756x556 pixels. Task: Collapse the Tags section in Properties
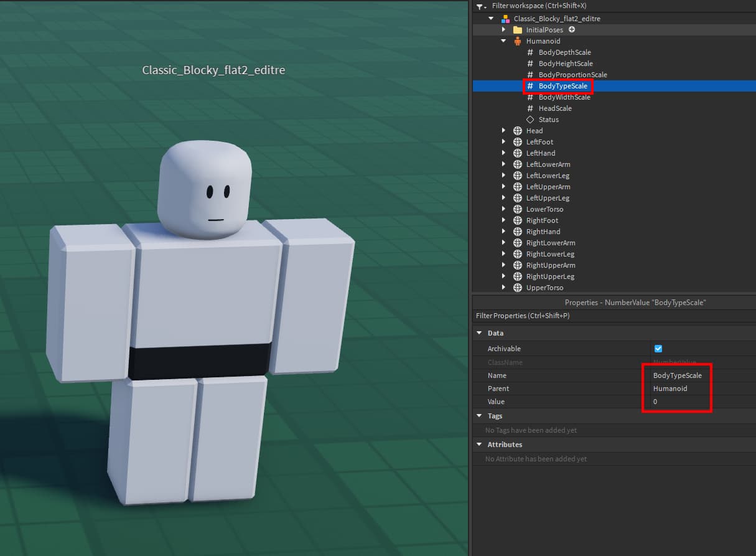478,415
